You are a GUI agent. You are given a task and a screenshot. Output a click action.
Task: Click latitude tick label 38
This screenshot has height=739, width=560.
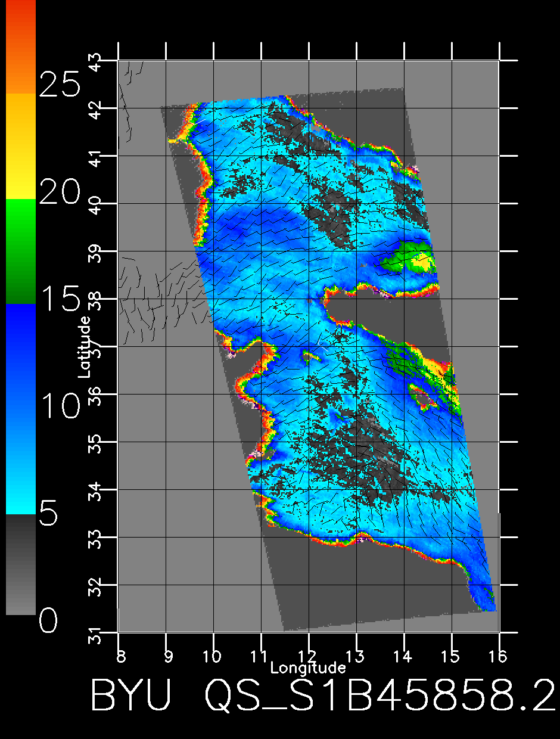tap(95, 299)
